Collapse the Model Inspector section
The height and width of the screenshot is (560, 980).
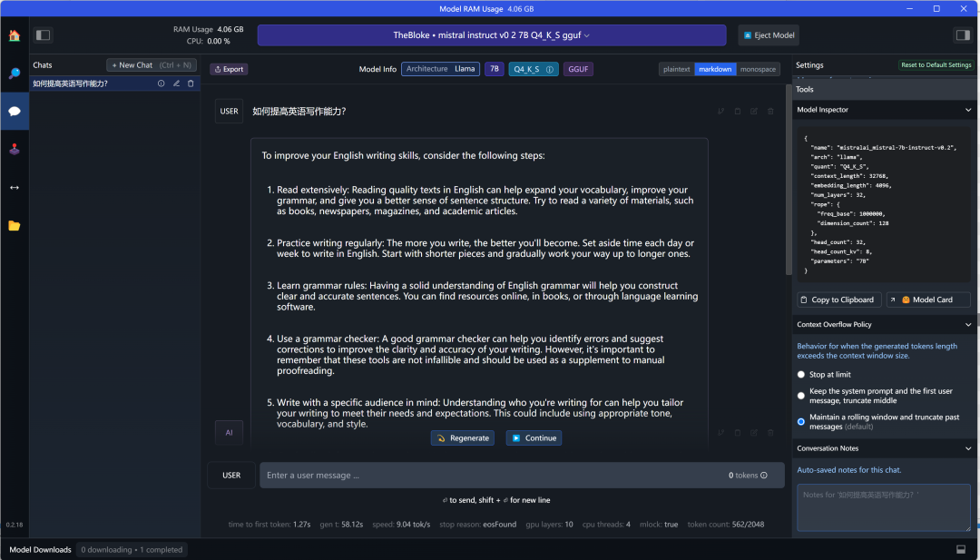[x=968, y=110]
